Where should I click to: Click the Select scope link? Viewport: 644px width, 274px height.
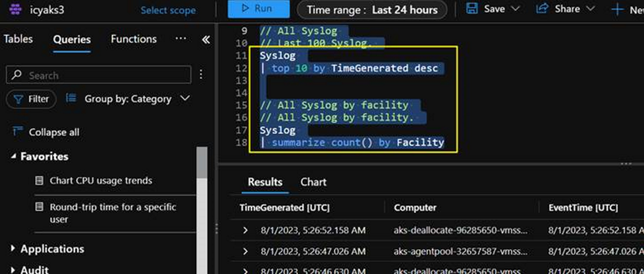[x=168, y=10]
